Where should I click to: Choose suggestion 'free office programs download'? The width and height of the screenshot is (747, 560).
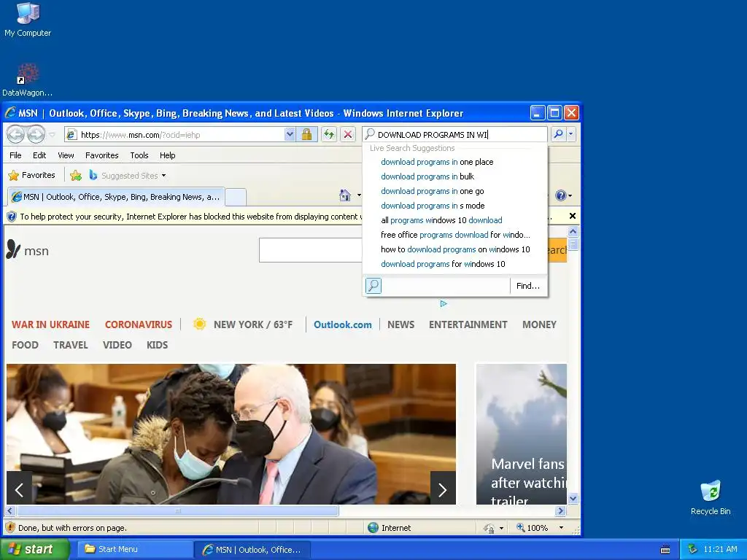(455, 235)
